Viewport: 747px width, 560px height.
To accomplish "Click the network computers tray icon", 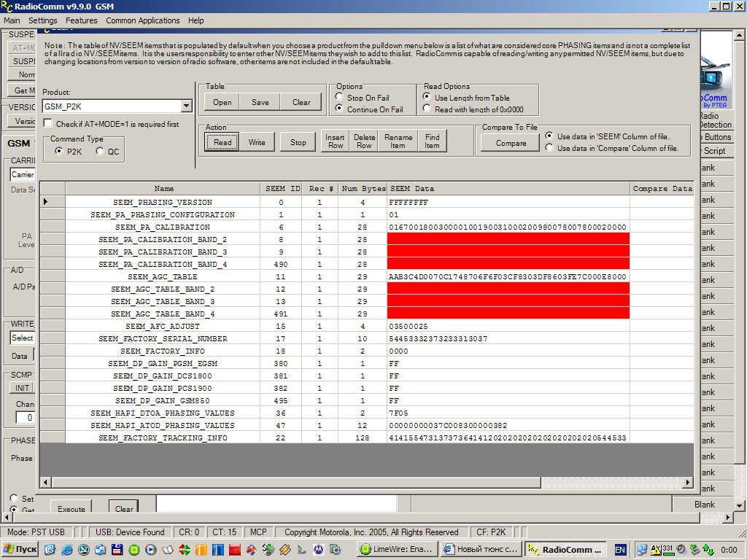I will coord(642,550).
